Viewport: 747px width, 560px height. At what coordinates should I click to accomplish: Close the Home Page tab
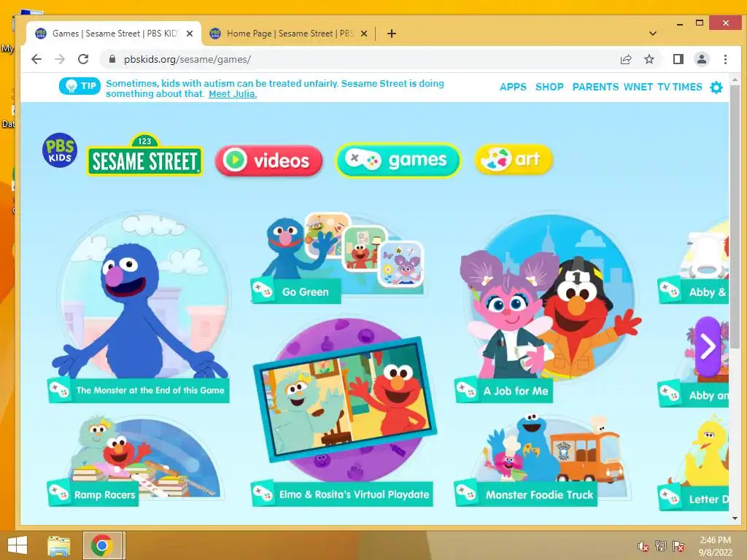364,34
